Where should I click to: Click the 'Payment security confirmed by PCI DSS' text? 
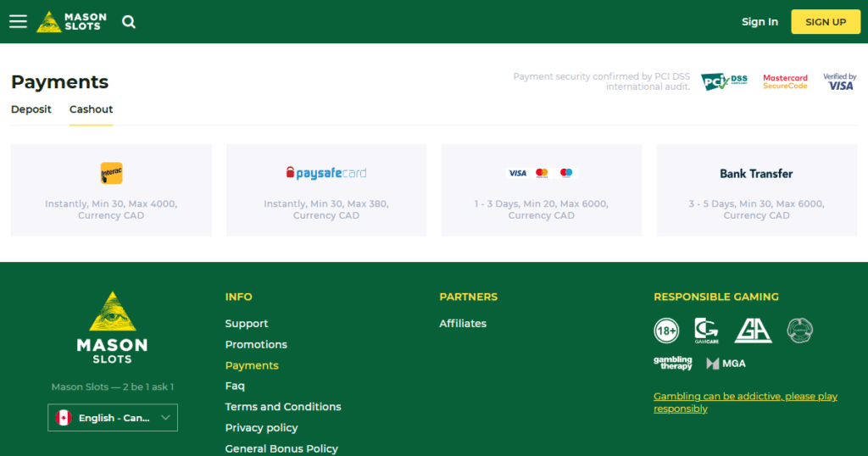point(601,76)
